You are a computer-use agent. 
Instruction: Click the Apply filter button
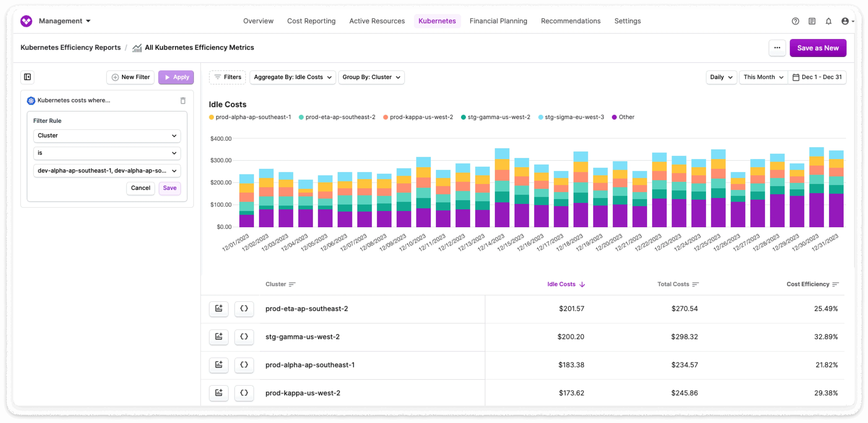click(x=176, y=77)
